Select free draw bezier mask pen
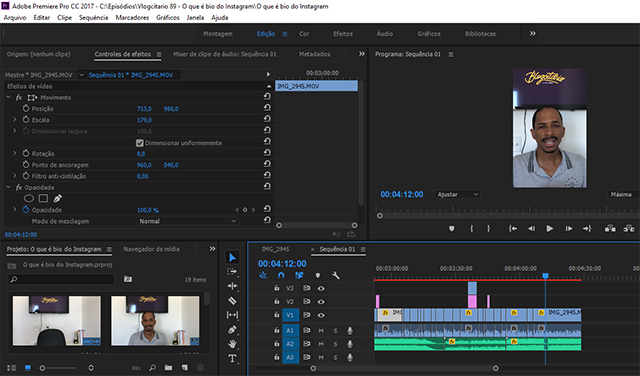This screenshot has height=376, width=640. click(58, 198)
